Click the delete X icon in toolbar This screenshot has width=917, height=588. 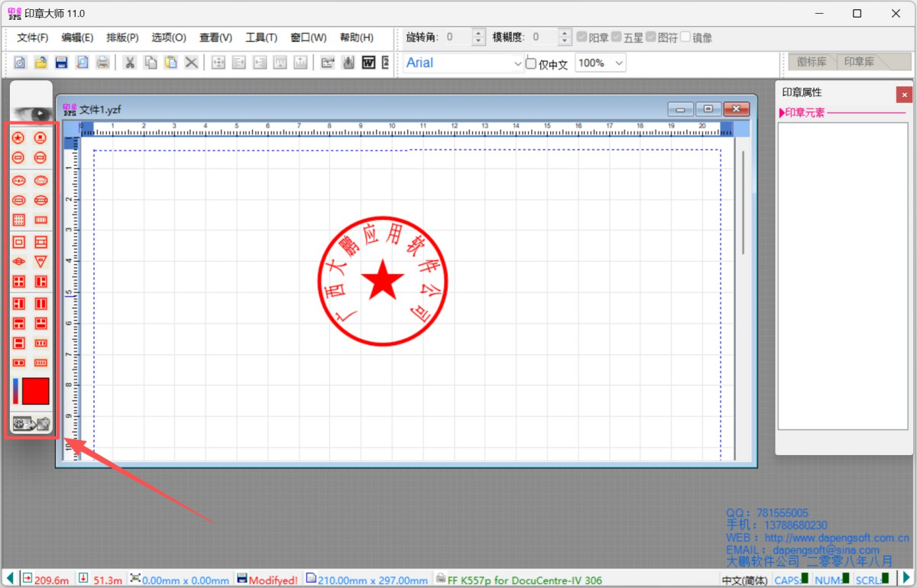(191, 63)
